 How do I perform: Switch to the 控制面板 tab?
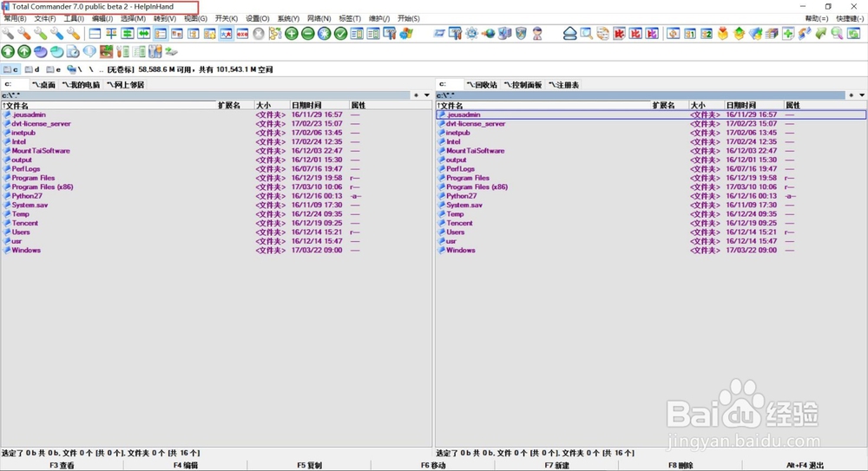(523, 85)
